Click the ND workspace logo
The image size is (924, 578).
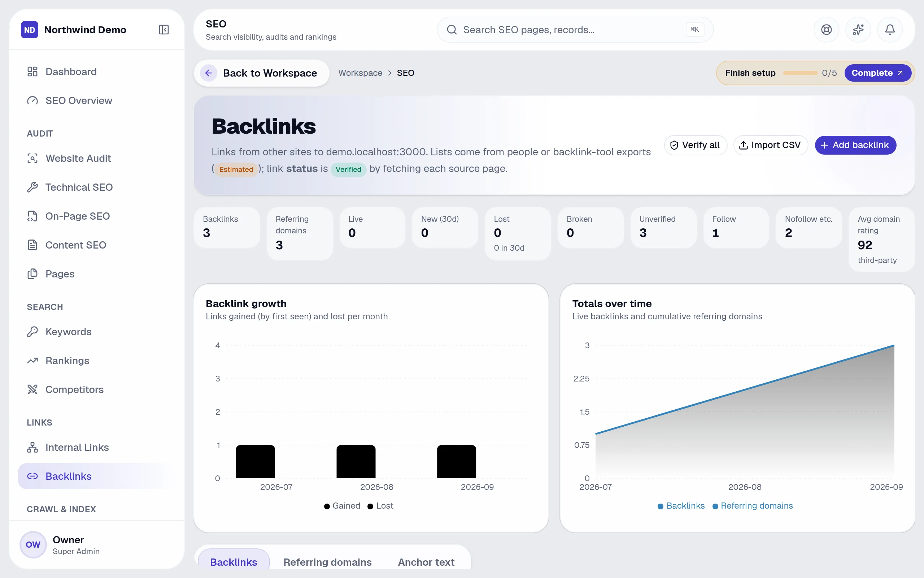(29, 29)
